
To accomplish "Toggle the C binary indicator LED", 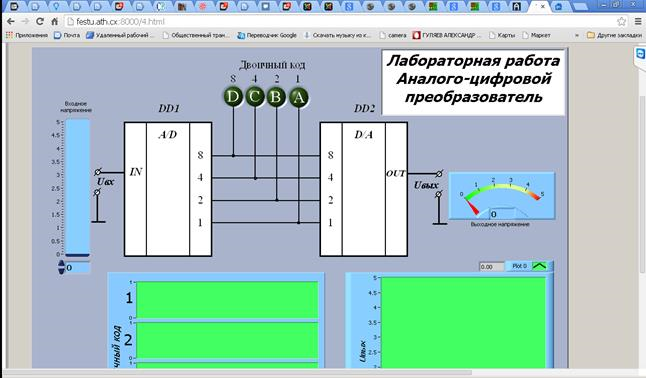I will 255,97.
